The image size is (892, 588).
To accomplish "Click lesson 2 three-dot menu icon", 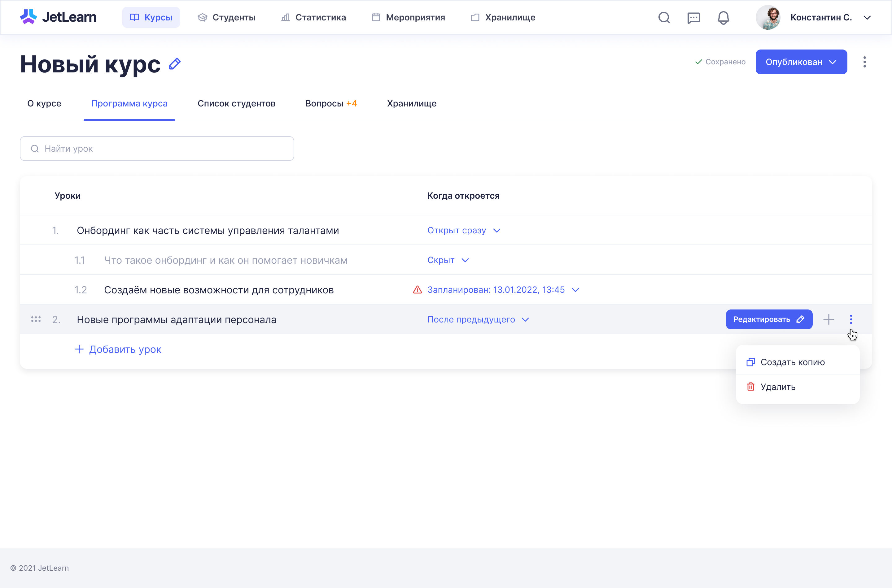I will (851, 319).
